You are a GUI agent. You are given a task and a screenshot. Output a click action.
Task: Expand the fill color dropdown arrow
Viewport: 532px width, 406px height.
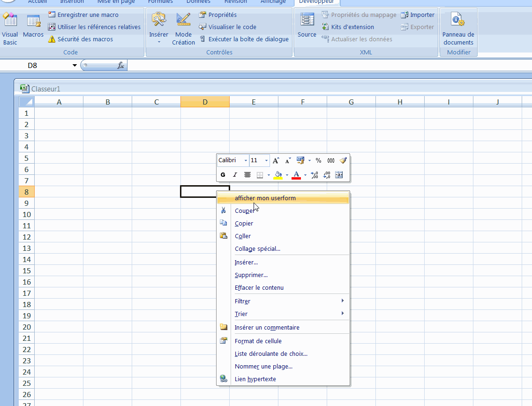coord(287,175)
